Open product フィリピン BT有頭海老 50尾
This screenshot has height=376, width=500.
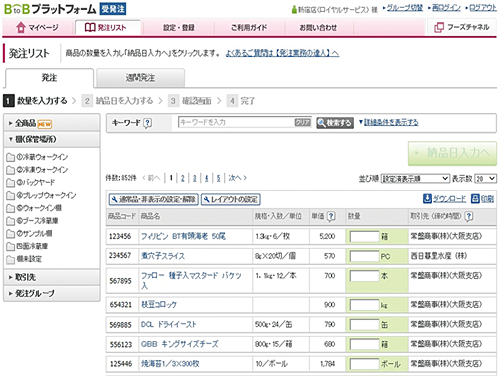[183, 236]
